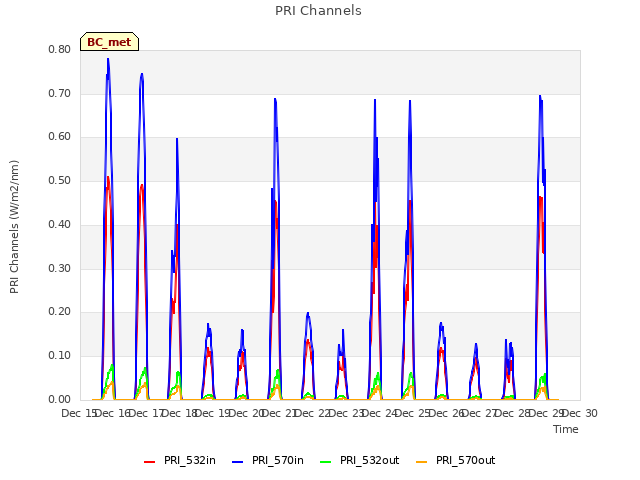Click the PRI Channels chart title

pyautogui.click(x=318, y=11)
